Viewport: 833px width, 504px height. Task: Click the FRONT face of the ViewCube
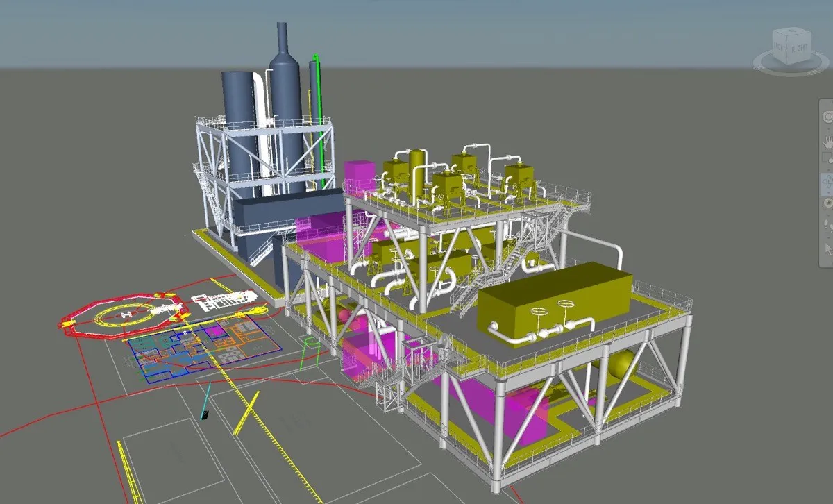tap(780, 48)
